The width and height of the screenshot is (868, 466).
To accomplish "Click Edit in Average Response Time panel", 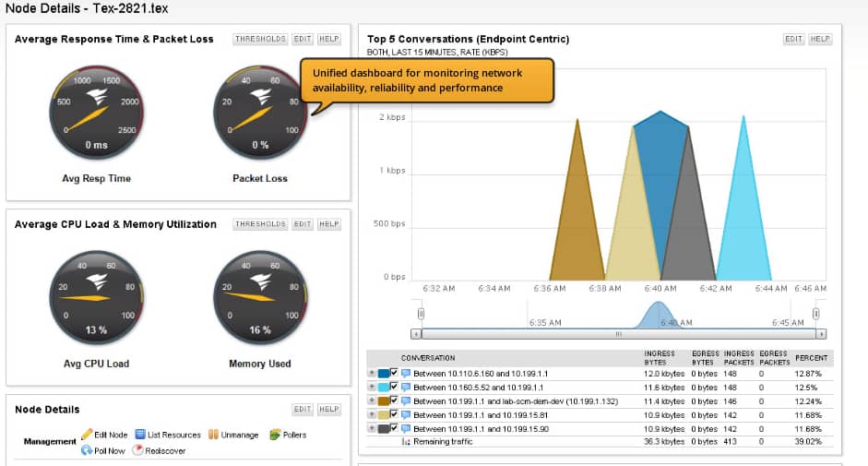I will pos(303,39).
